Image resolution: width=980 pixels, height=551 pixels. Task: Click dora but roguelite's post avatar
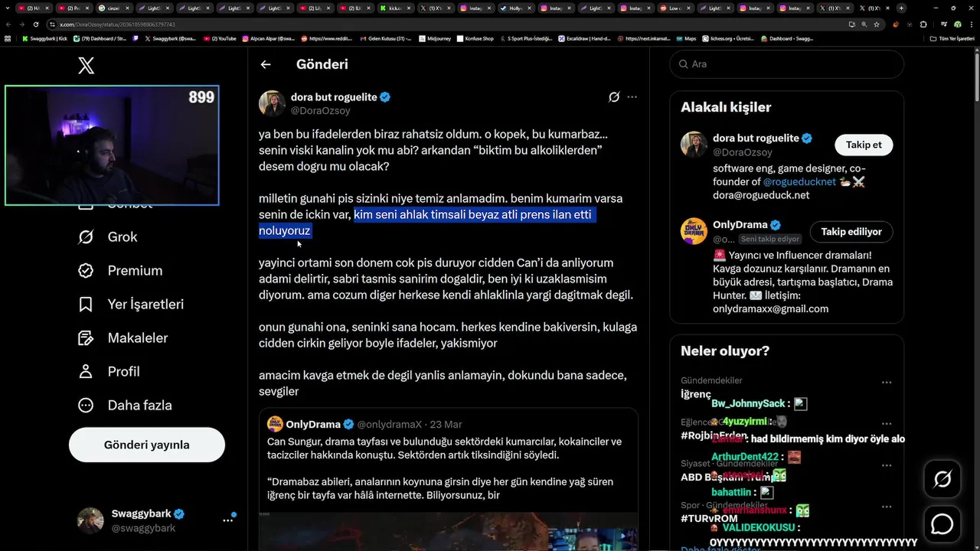point(272,103)
